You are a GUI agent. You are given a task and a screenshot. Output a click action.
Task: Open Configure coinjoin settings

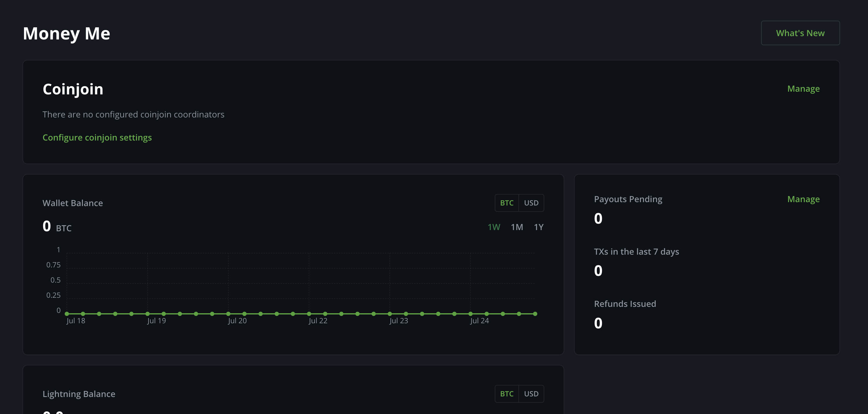pos(97,137)
